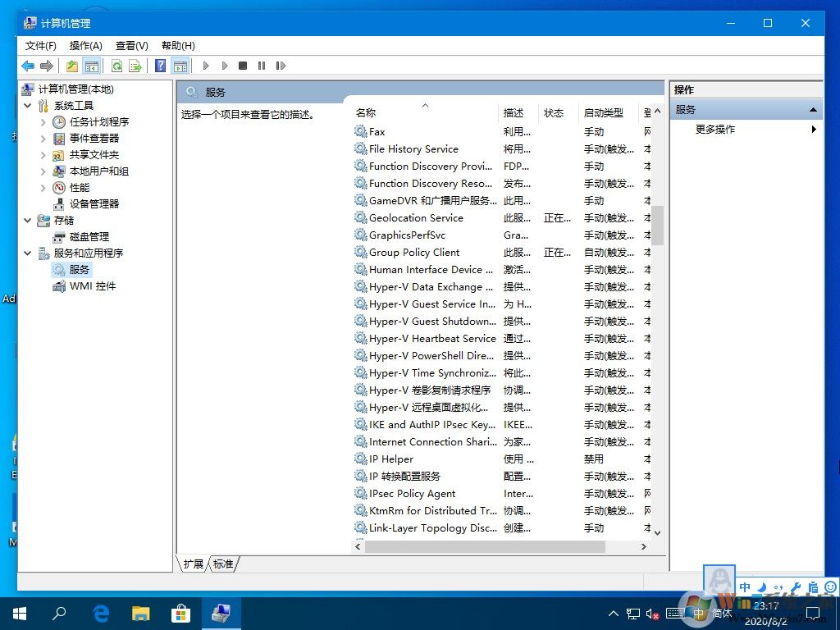840x630 pixels.
Task: Open the 查看 menu
Action: coord(131,46)
